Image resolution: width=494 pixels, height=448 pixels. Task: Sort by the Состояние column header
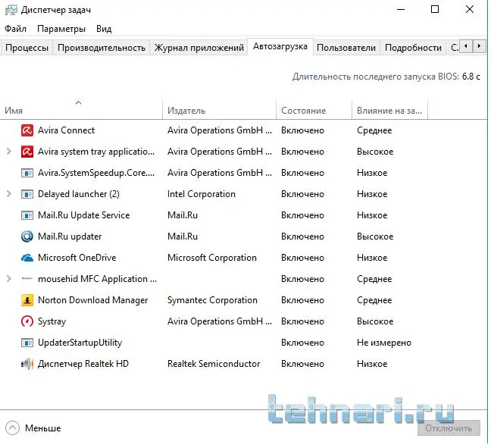(x=314, y=109)
